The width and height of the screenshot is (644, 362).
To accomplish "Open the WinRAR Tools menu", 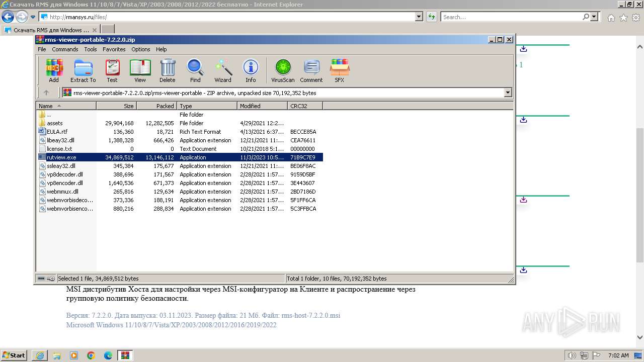I will pos(91,49).
